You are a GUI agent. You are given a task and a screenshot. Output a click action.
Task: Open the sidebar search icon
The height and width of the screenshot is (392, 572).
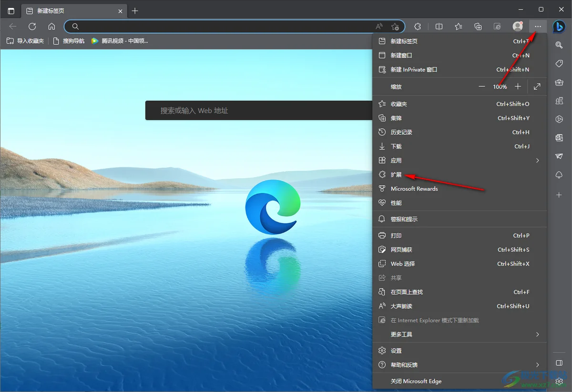[x=559, y=45]
